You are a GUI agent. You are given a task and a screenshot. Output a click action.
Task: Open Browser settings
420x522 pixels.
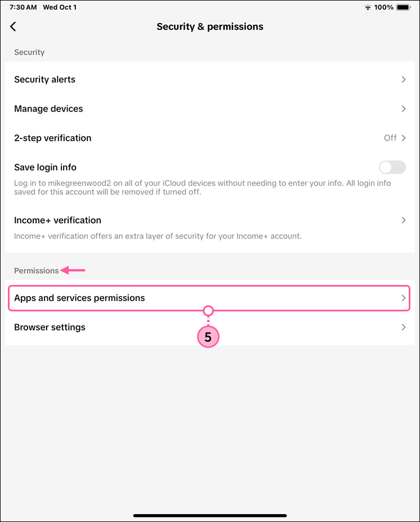(210, 327)
